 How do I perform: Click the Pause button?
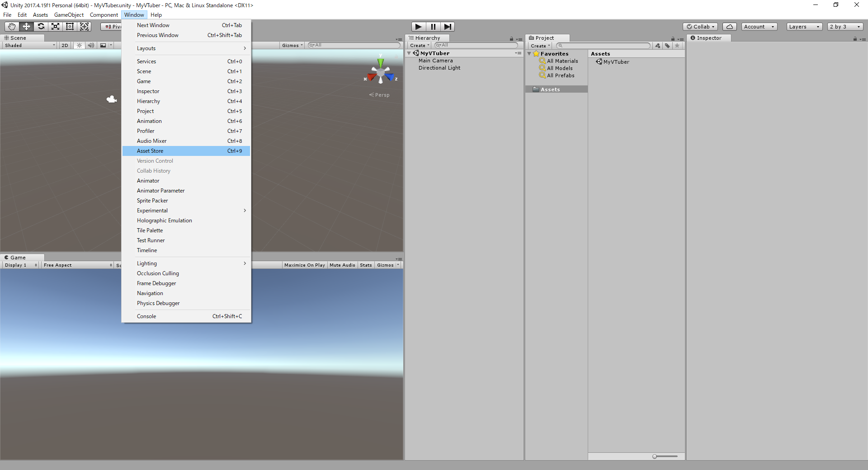pyautogui.click(x=433, y=26)
